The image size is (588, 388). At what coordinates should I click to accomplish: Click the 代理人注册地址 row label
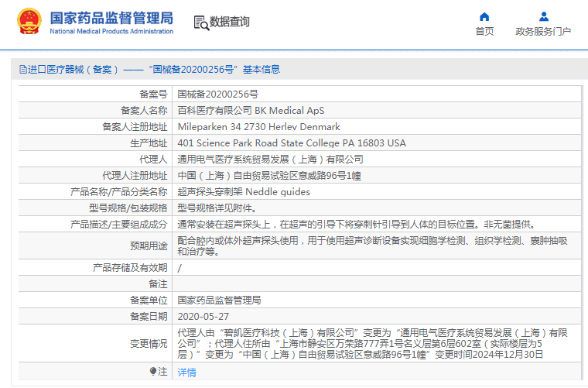135,176
